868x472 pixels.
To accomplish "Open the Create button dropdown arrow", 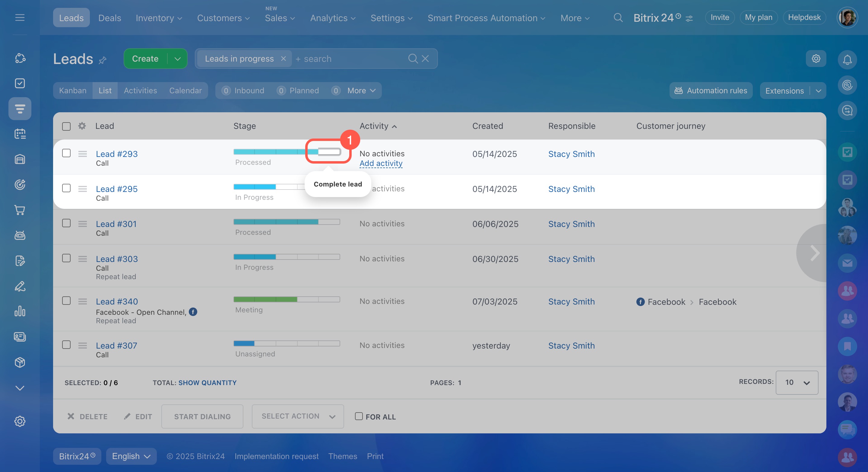I will tap(178, 59).
